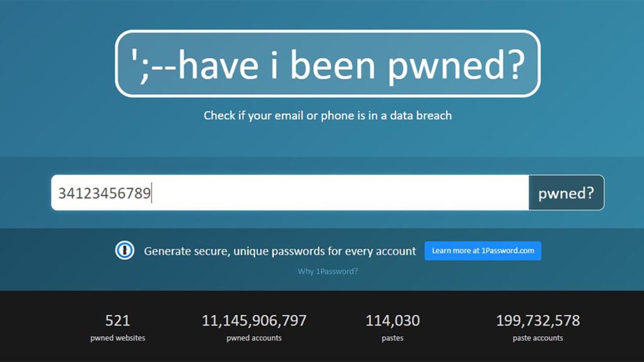644x362 pixels.
Task: Click the 'Check if your email or phone is in a data breach' tagline
Action: (x=328, y=116)
